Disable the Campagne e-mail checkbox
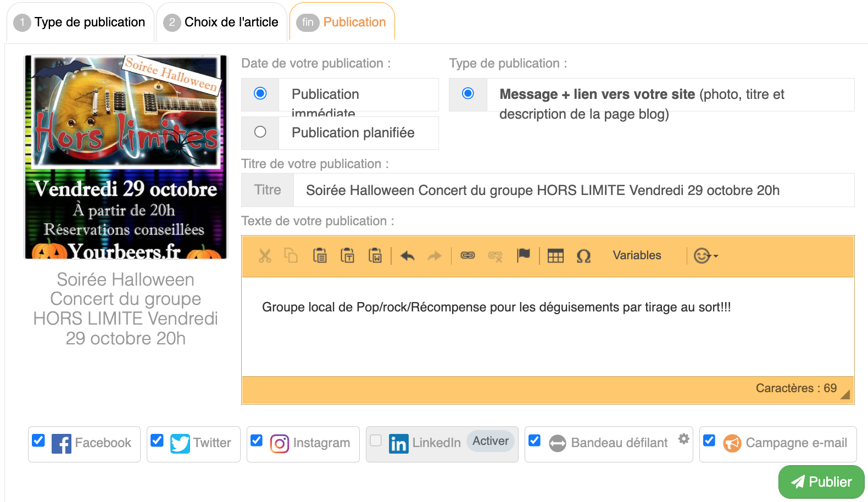Image resolution: width=868 pixels, height=502 pixels. [x=709, y=440]
